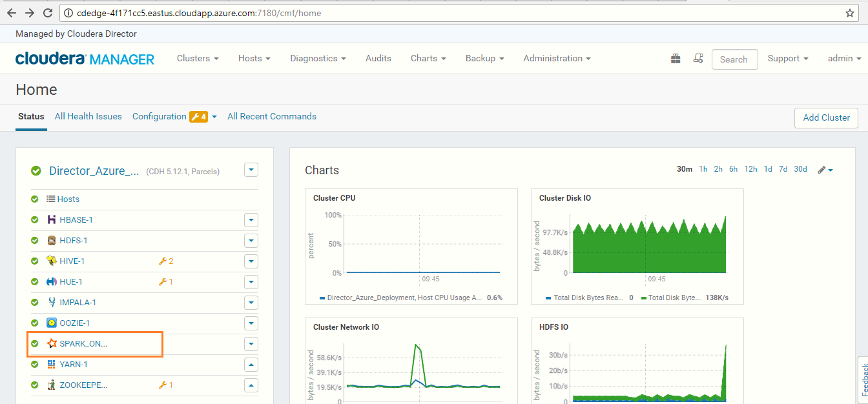The width and height of the screenshot is (868, 404).
Task: Open the HDFS-1 service link
Action: pyautogui.click(x=74, y=241)
